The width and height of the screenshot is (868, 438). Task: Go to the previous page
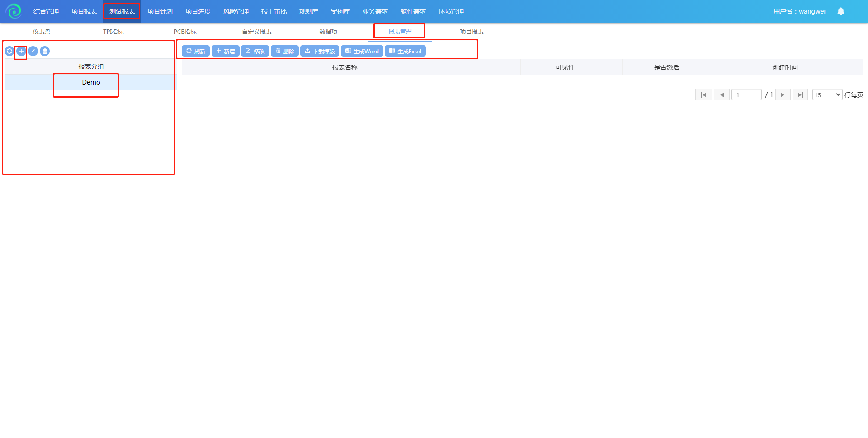coord(722,95)
